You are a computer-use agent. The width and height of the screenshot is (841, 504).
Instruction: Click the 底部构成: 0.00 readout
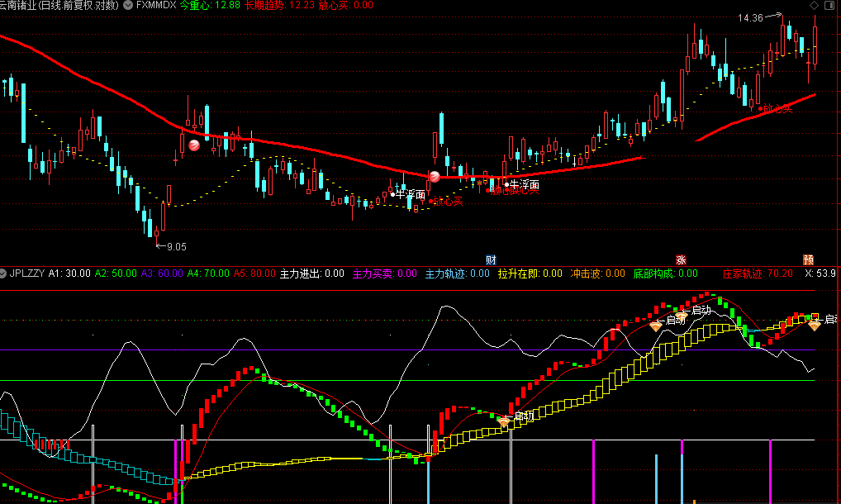click(x=666, y=273)
